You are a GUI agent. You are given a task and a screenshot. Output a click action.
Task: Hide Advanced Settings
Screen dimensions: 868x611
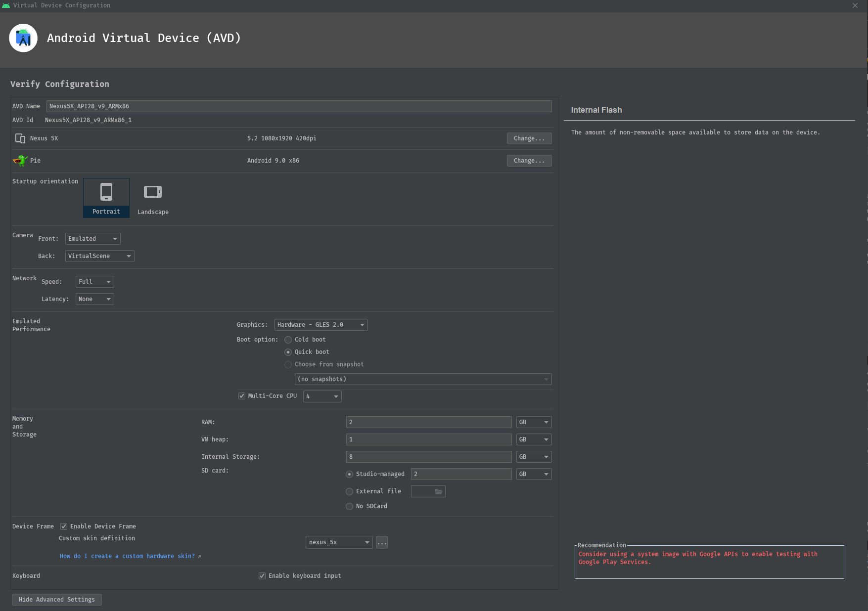tap(57, 600)
